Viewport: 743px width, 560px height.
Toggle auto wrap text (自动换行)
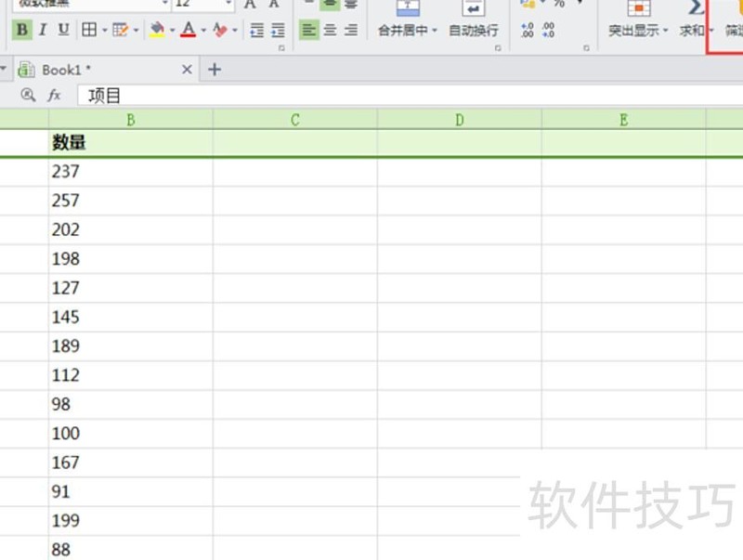pyautogui.click(x=474, y=20)
